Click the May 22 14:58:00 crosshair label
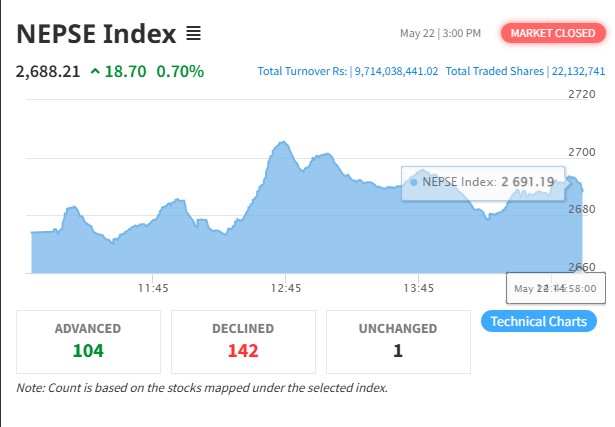Viewport: 615px width, 427px height. tap(555, 288)
